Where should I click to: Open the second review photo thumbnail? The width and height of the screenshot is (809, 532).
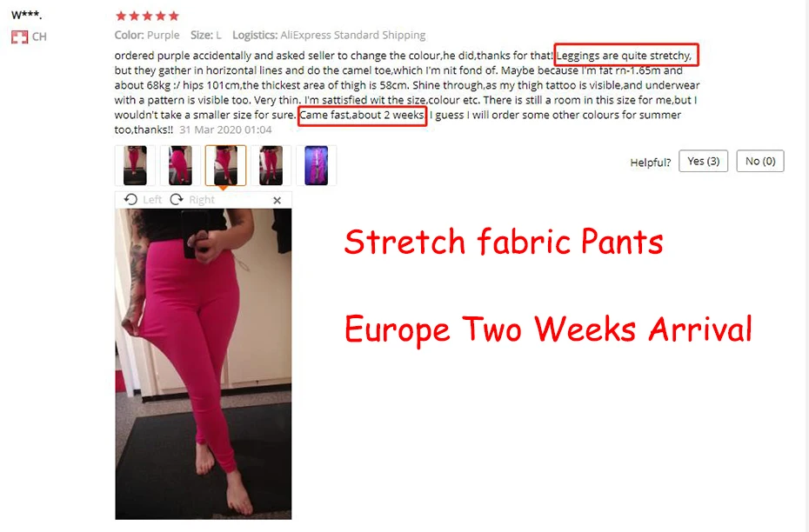(x=180, y=165)
